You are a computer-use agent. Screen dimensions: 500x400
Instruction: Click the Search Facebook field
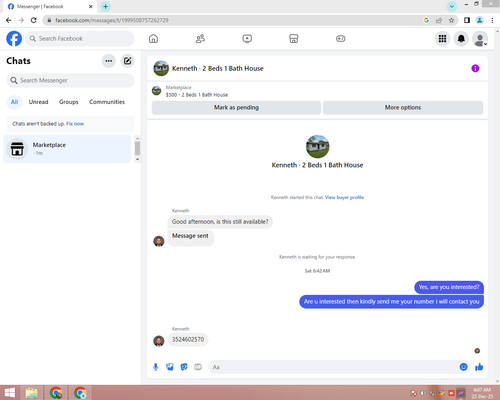click(x=80, y=39)
